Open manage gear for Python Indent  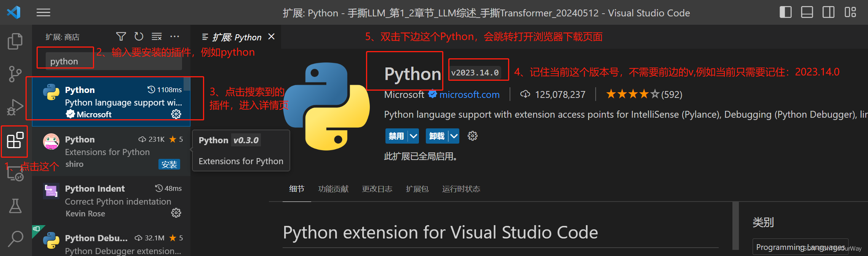coord(176,213)
